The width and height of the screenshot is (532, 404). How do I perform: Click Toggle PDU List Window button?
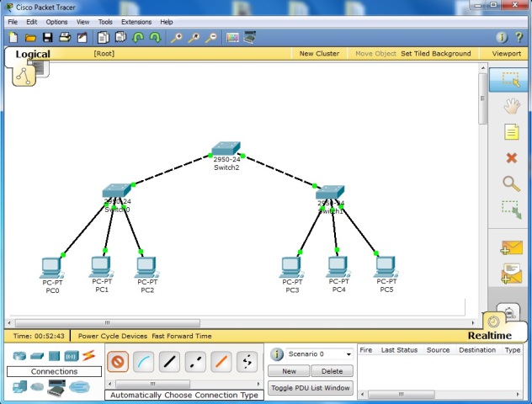[310, 388]
